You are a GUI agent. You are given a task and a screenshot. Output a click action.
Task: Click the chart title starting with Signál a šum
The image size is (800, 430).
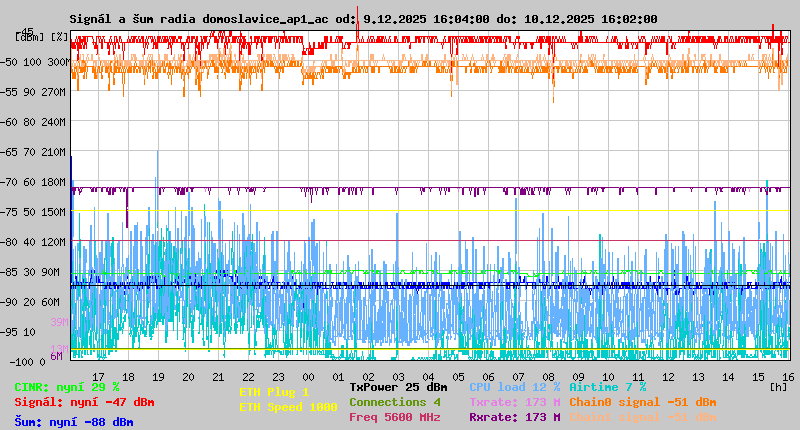(x=363, y=19)
